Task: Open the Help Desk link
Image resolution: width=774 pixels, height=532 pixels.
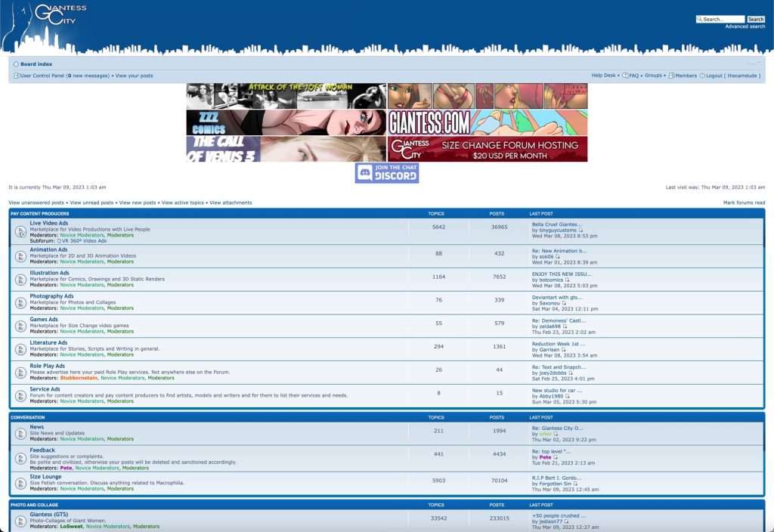Action: tap(603, 76)
